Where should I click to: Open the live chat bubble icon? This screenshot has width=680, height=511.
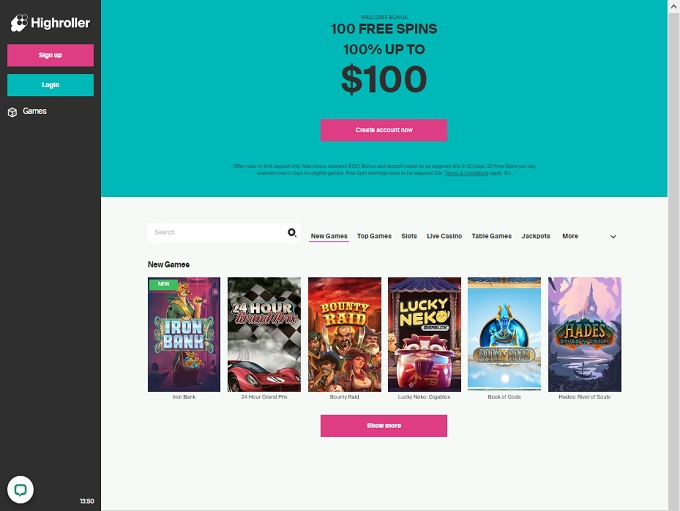click(20, 490)
